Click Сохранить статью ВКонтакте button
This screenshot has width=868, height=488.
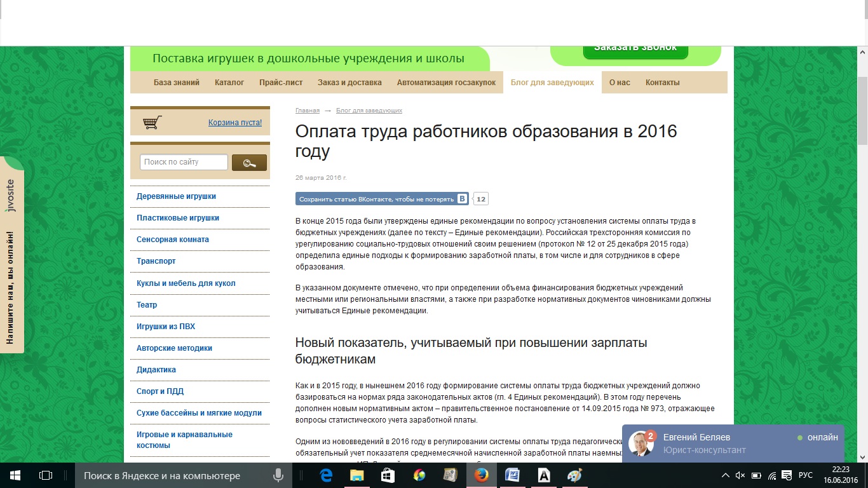tap(383, 199)
